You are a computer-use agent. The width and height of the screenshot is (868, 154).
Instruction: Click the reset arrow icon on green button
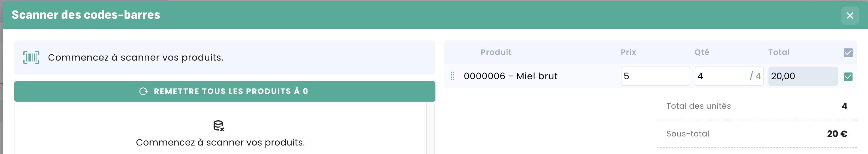pos(144,91)
